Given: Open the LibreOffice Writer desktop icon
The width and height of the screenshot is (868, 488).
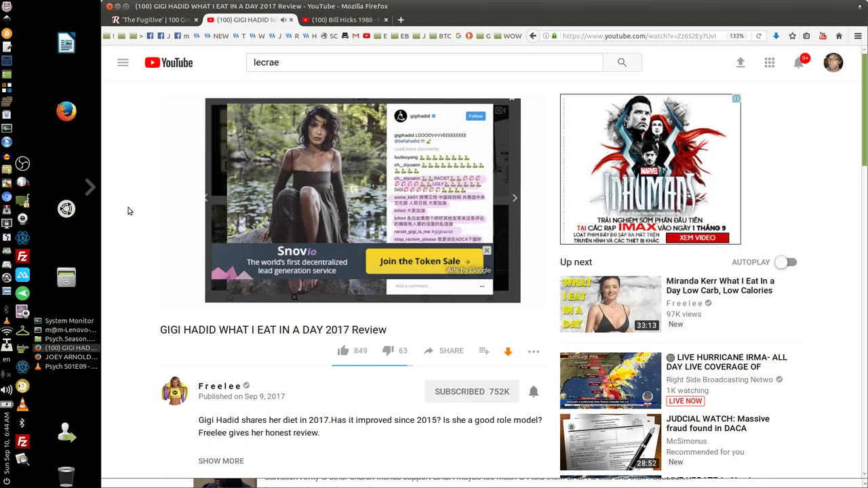Looking at the screenshot, I should 66,43.
